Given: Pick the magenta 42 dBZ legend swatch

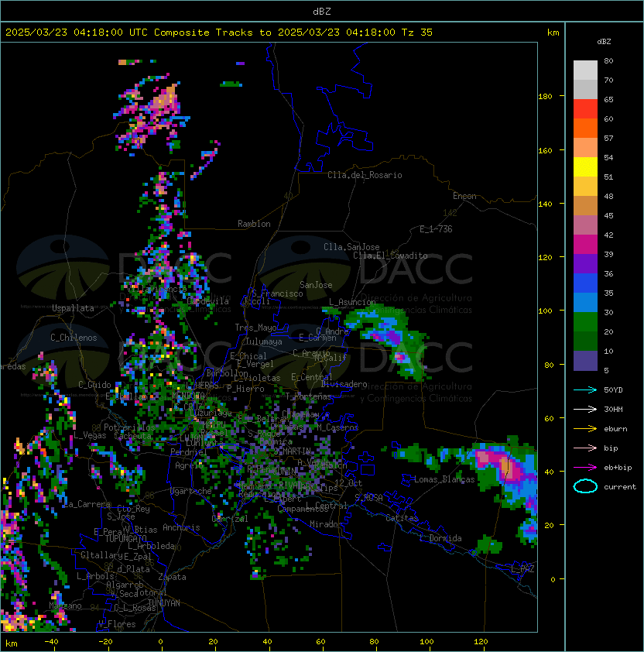Looking at the screenshot, I should click(585, 245).
